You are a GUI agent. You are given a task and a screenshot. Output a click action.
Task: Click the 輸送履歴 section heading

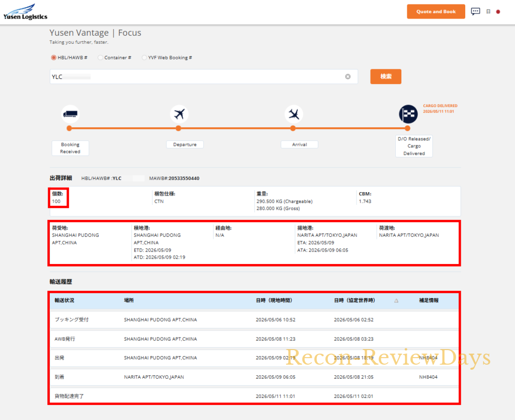61,282
